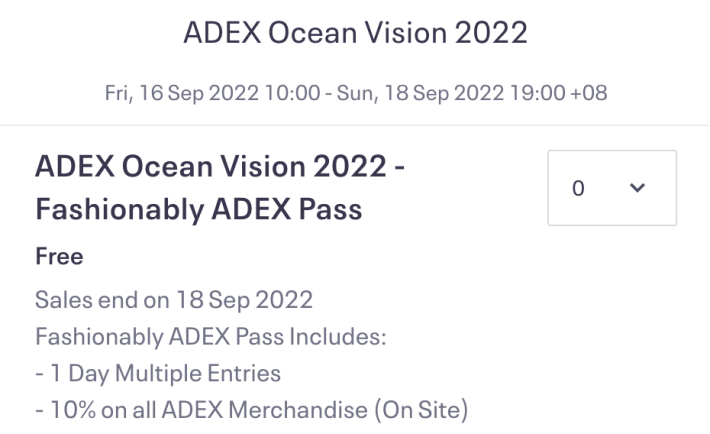Click the "1 Day Multiple Entries" item
Viewport: 710px width, 434px height.
point(165,373)
